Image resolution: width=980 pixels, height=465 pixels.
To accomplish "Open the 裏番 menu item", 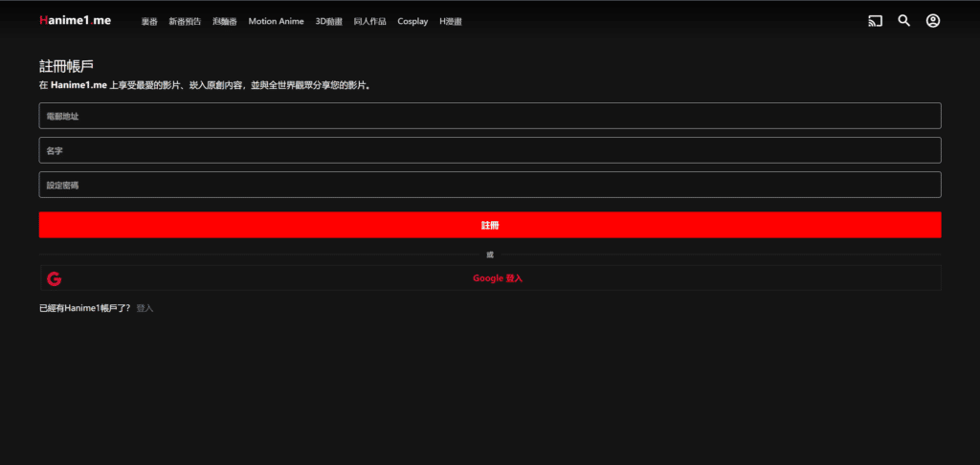I will coord(149,22).
